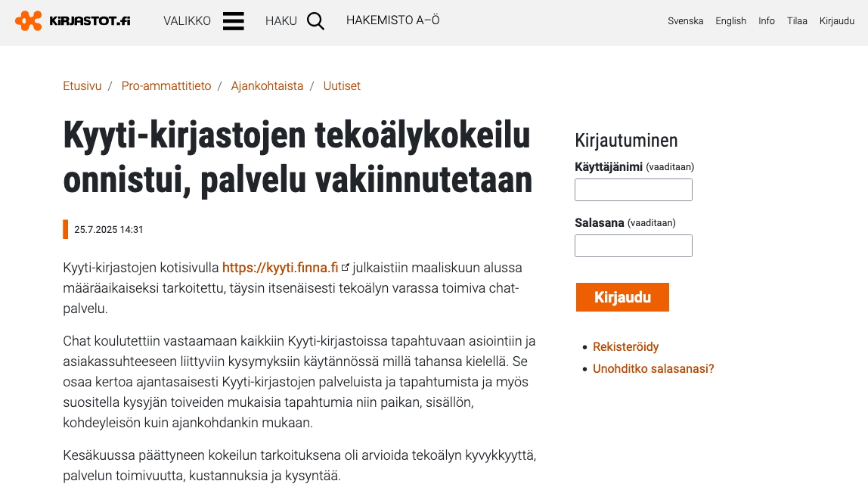Open the VALIKKO menu label
Image resolution: width=868 pixels, height=484 pixels.
pos(187,21)
